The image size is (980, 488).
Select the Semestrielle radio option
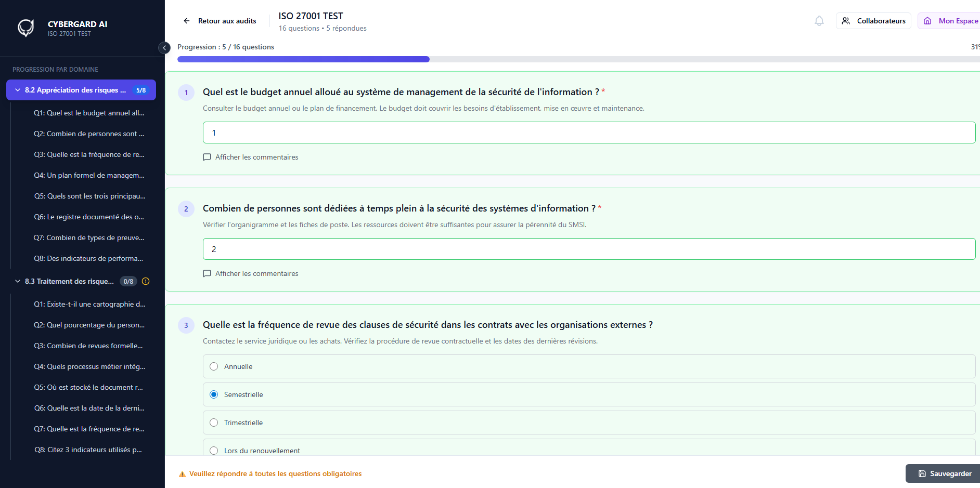(214, 394)
